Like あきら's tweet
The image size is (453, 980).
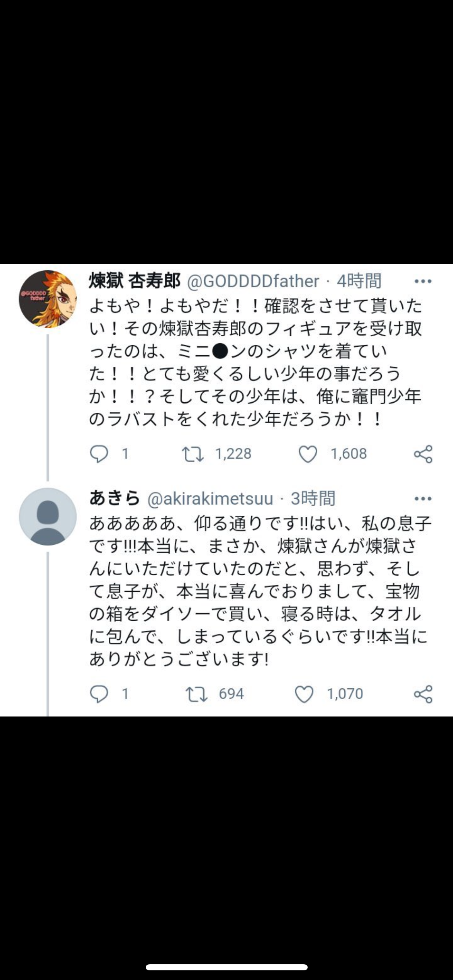click(x=304, y=694)
